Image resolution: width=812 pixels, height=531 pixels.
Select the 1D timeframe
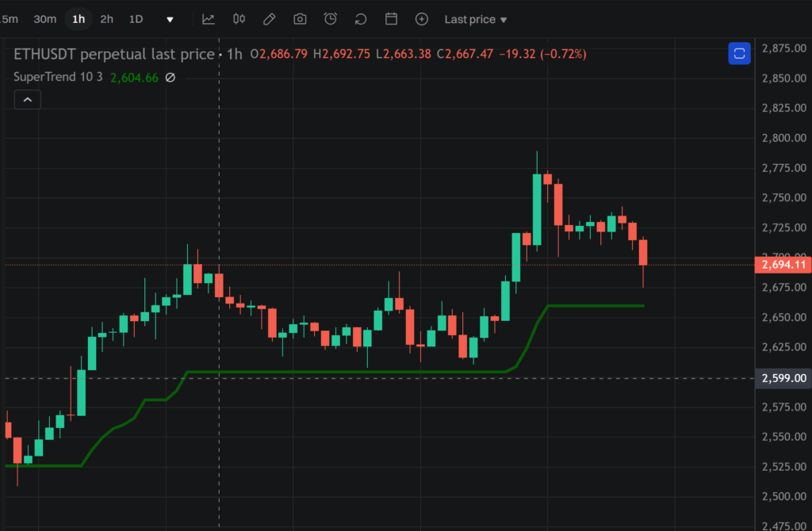[136, 19]
